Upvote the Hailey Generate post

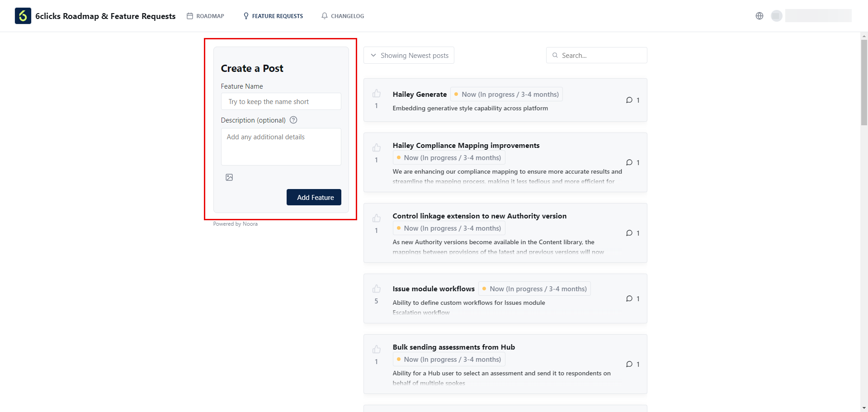(x=377, y=93)
